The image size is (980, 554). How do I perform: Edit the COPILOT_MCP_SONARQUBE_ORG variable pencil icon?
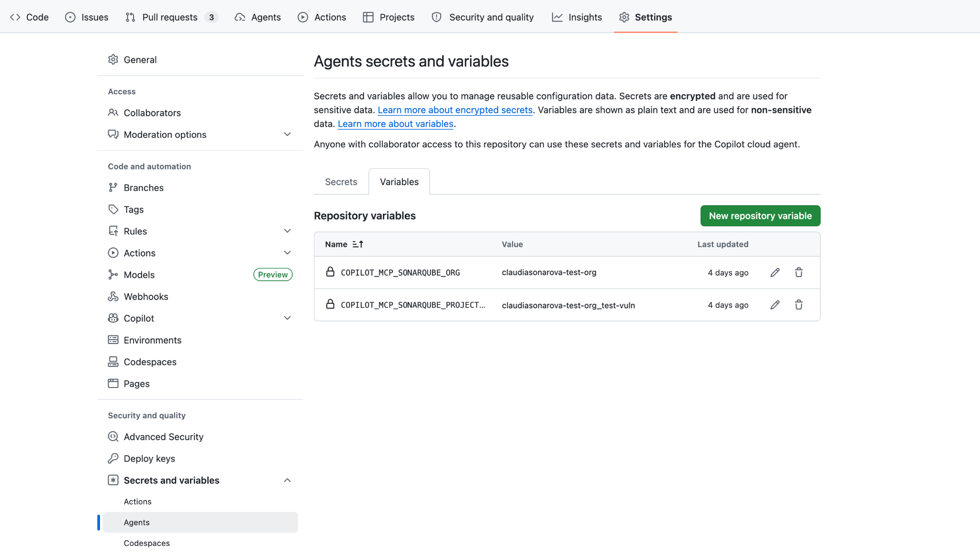pos(775,273)
